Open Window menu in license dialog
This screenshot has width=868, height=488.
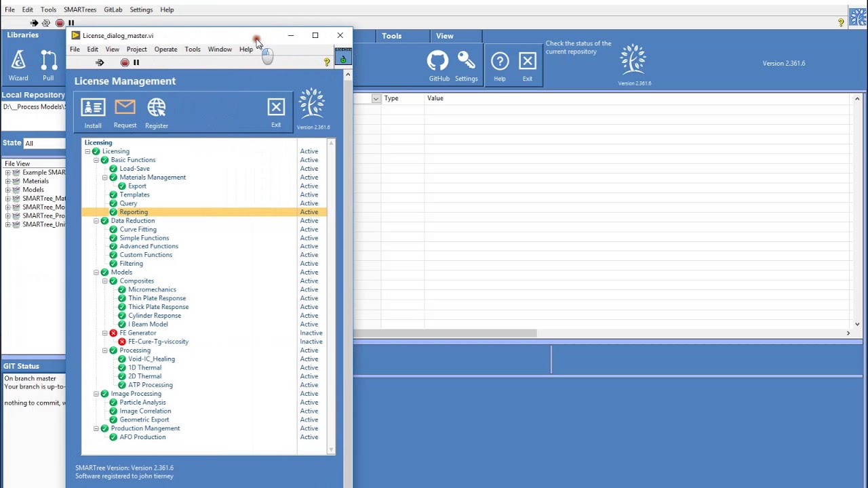coord(220,49)
